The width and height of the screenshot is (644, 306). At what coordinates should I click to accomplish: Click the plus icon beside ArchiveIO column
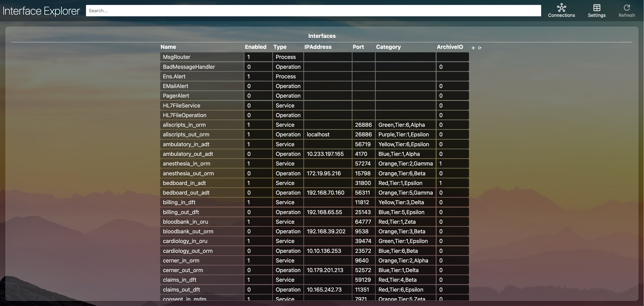(x=473, y=48)
